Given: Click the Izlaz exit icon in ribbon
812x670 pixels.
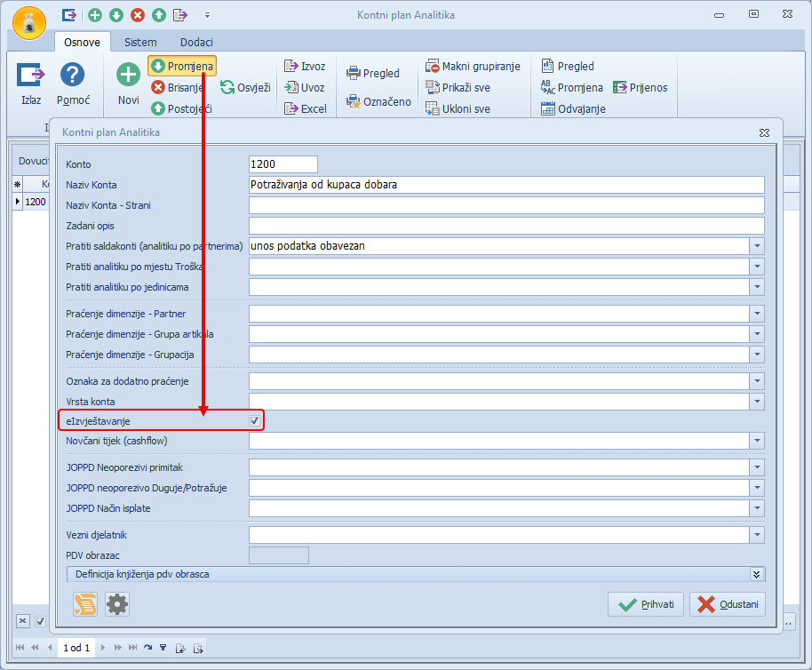Looking at the screenshot, I should click(x=31, y=76).
